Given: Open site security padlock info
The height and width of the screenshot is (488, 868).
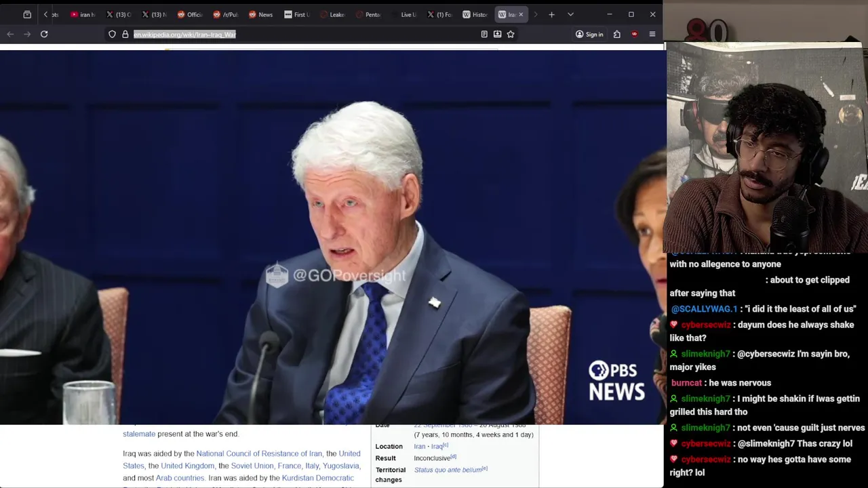Looking at the screenshot, I should (x=125, y=34).
